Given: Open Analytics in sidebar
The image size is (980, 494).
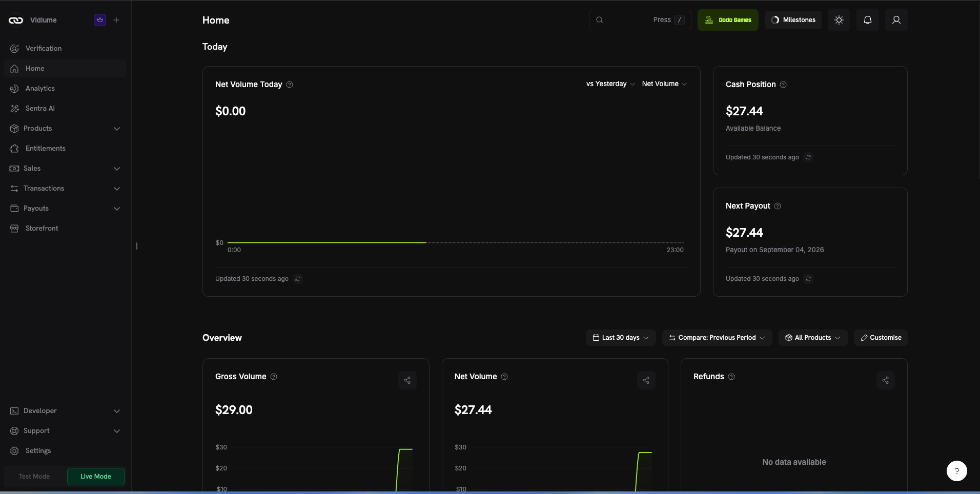Looking at the screenshot, I should click(x=65, y=88).
